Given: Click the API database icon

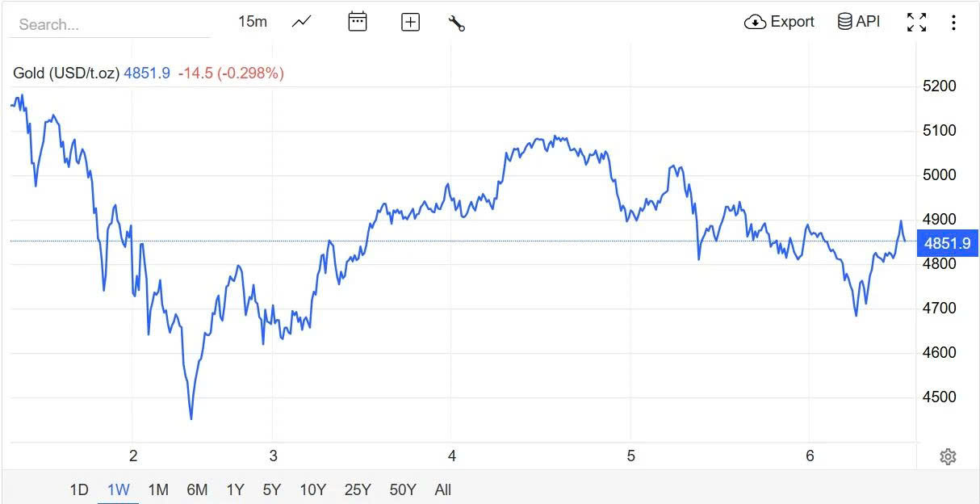Looking at the screenshot, I should point(845,22).
